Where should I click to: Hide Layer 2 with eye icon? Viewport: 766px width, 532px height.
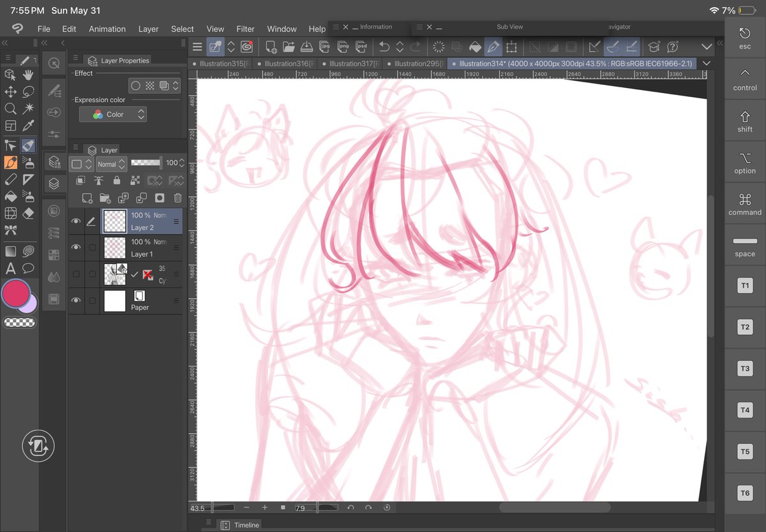[76, 221]
